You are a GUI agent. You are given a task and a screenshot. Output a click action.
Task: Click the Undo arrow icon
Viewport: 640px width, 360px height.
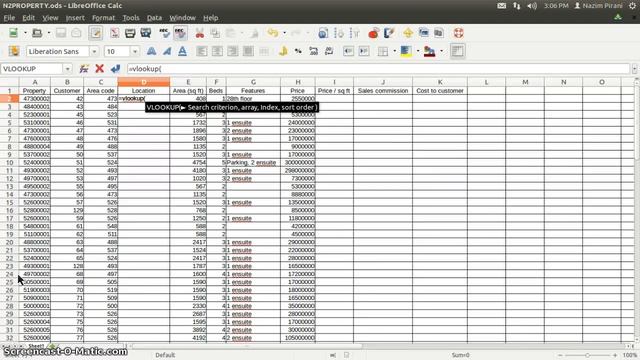[x=273, y=33]
